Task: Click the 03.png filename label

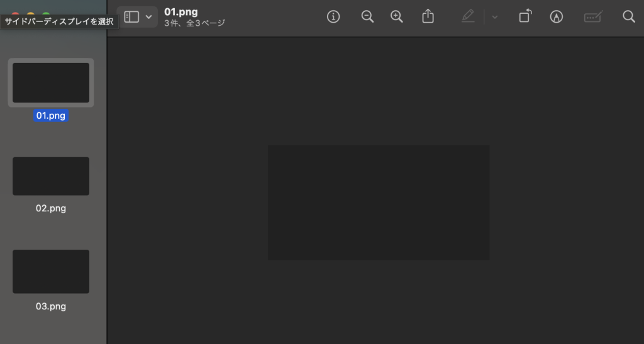Action: (x=51, y=306)
